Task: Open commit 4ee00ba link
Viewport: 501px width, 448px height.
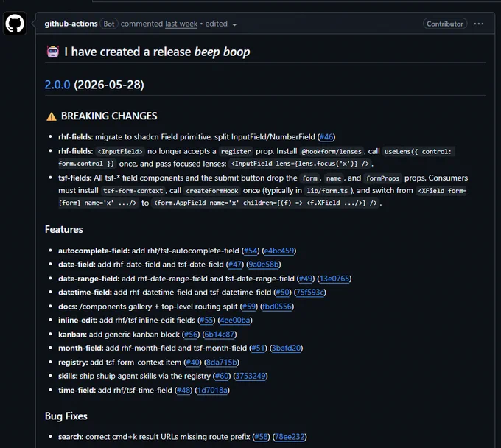Action: tap(235, 321)
